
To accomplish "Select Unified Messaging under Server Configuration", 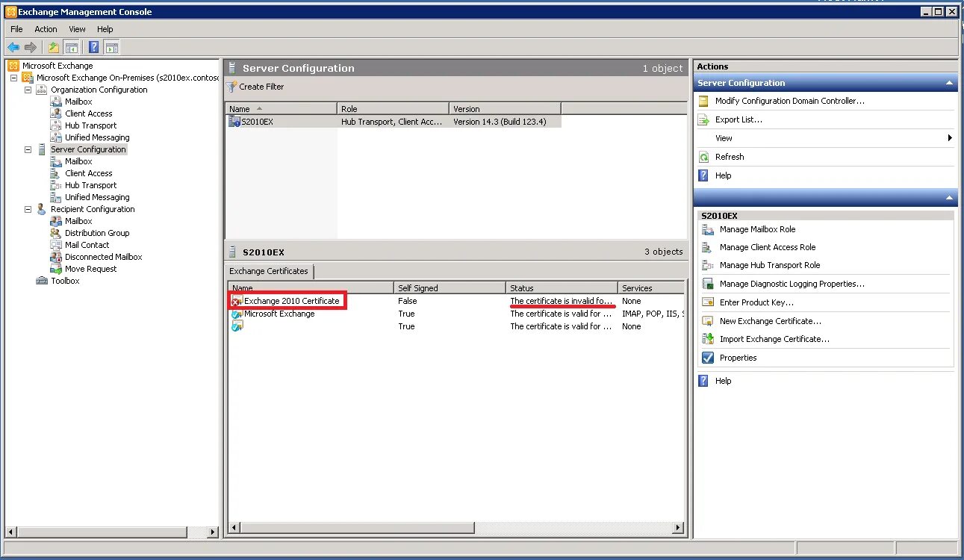I will [97, 197].
